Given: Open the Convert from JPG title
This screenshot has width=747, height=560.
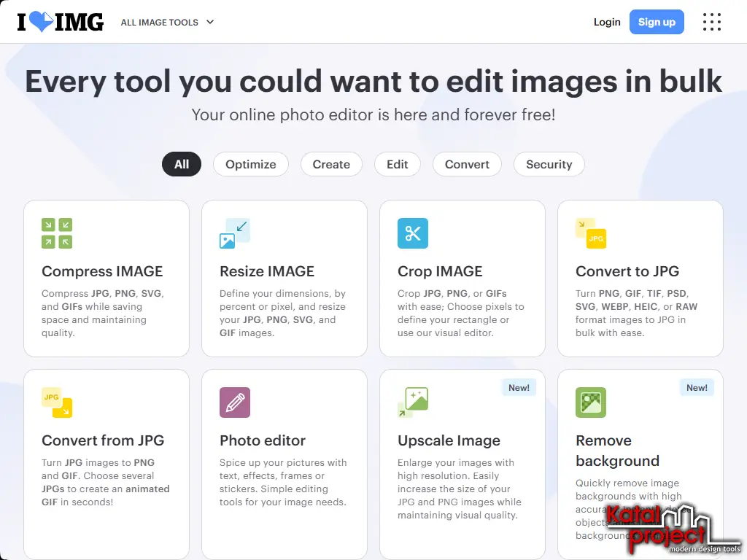Looking at the screenshot, I should 102,440.
